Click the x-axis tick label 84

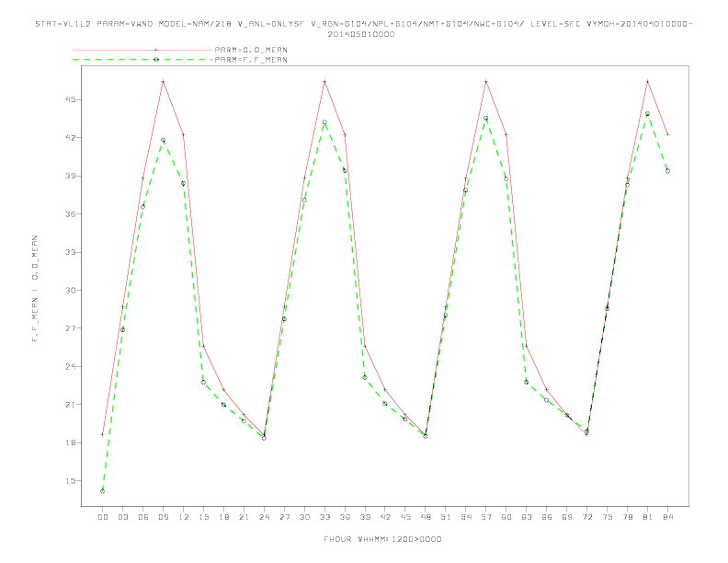pyautogui.click(x=667, y=517)
